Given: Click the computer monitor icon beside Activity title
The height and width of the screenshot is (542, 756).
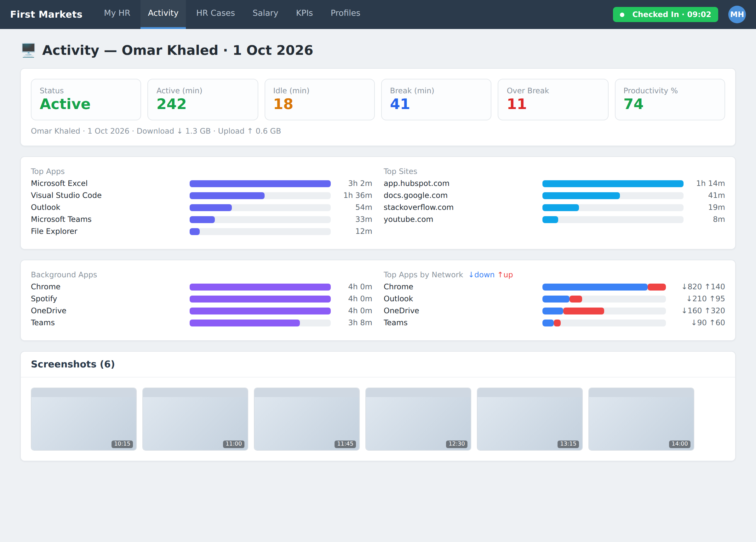Looking at the screenshot, I should [x=28, y=50].
